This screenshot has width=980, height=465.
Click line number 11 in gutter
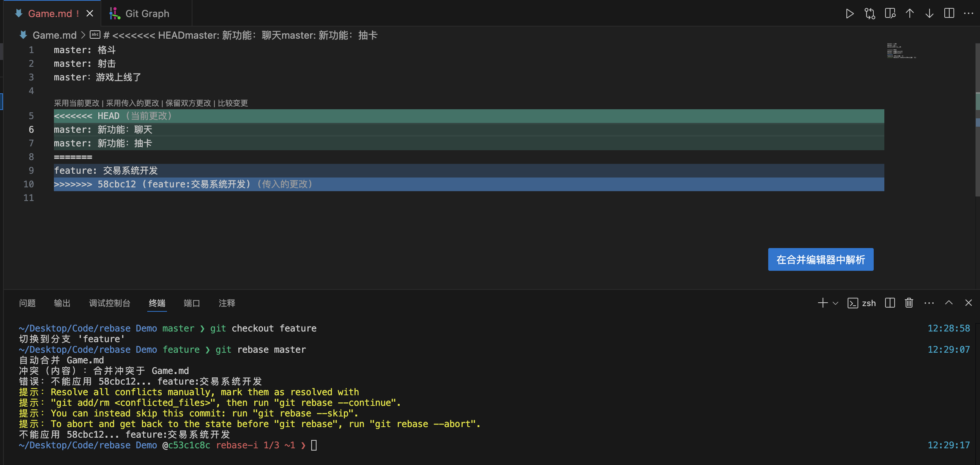[x=28, y=198]
